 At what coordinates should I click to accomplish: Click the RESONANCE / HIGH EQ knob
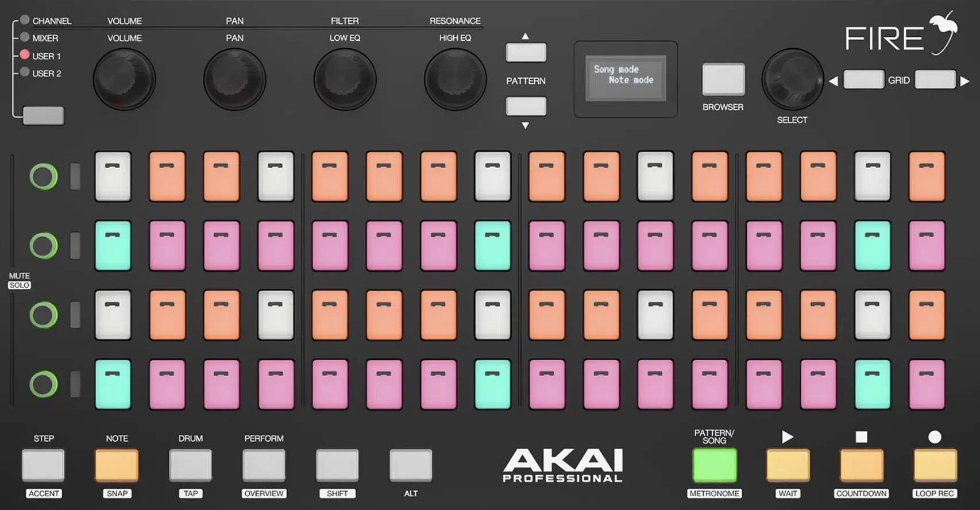[455, 79]
